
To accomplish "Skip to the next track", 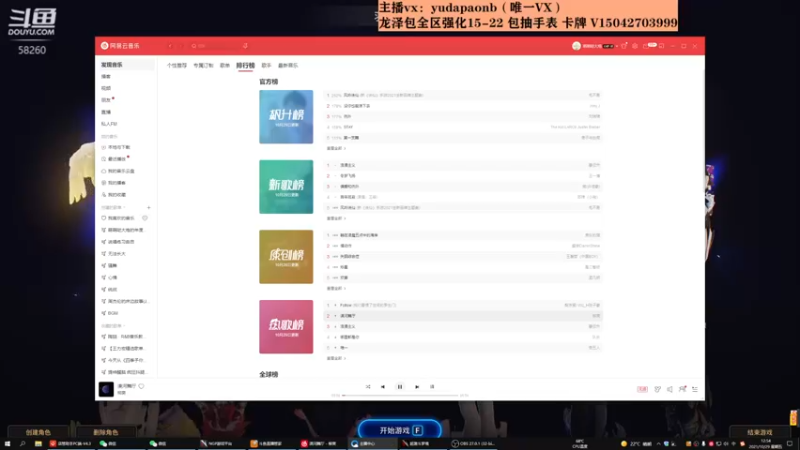I will (x=417, y=387).
